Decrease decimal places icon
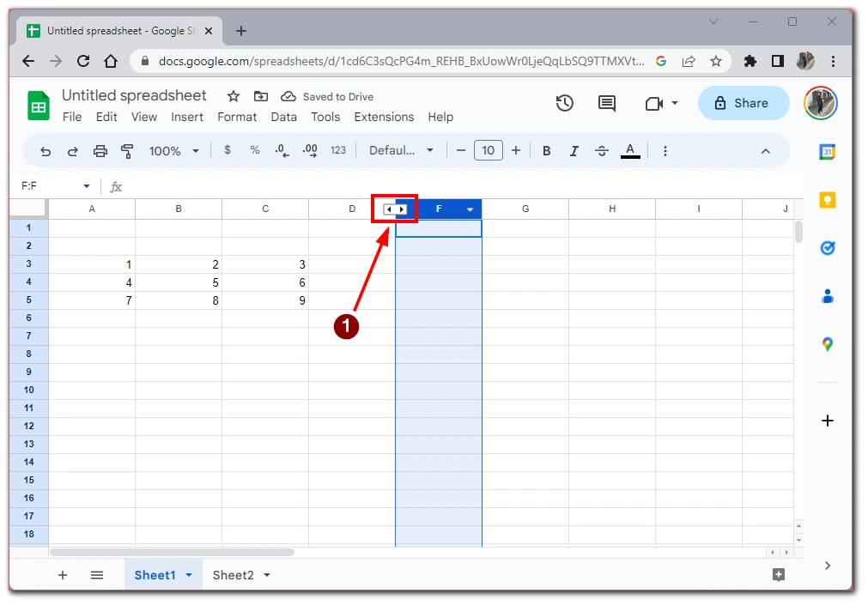This screenshot has width=868, height=606. coord(282,150)
